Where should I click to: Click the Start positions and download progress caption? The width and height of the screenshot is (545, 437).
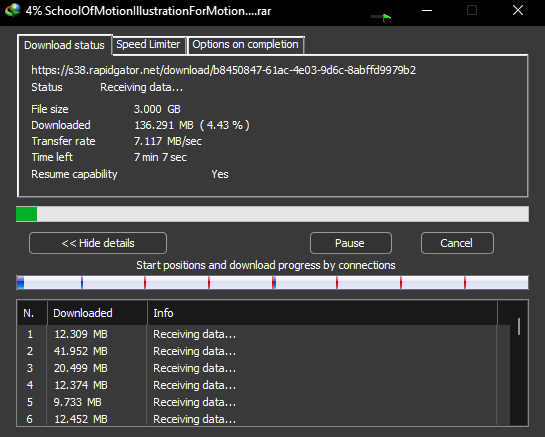266,265
